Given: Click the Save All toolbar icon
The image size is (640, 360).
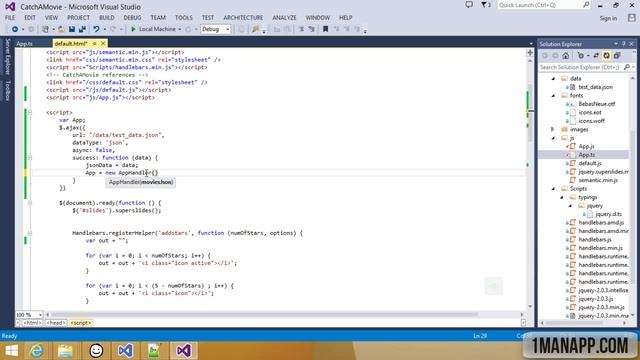Looking at the screenshot, I should (x=82, y=29).
